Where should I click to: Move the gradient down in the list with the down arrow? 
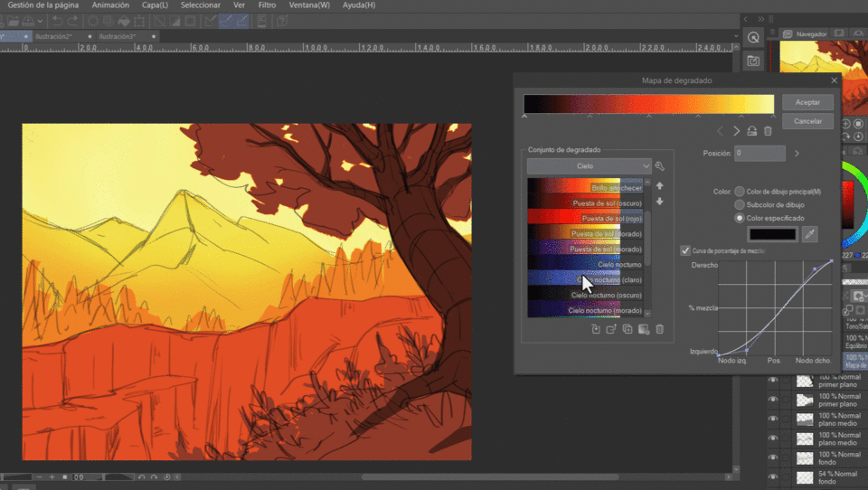[659, 202]
